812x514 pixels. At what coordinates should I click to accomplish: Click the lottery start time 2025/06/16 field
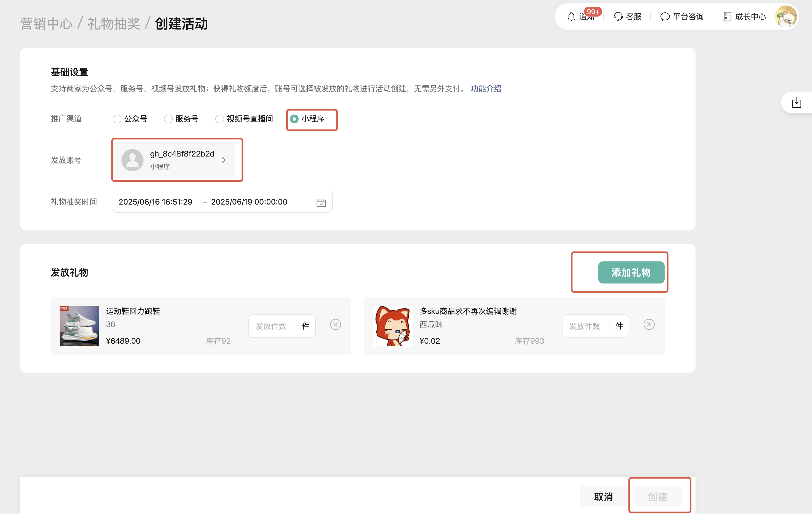pos(155,202)
